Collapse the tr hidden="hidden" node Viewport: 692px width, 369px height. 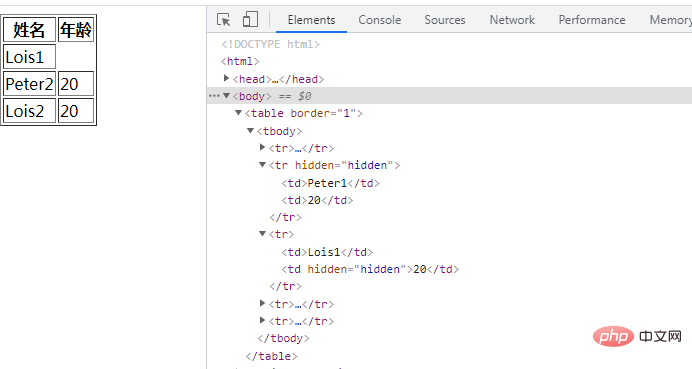262,165
